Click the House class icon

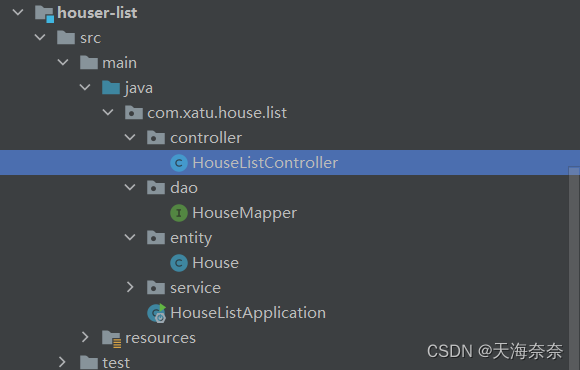179,263
